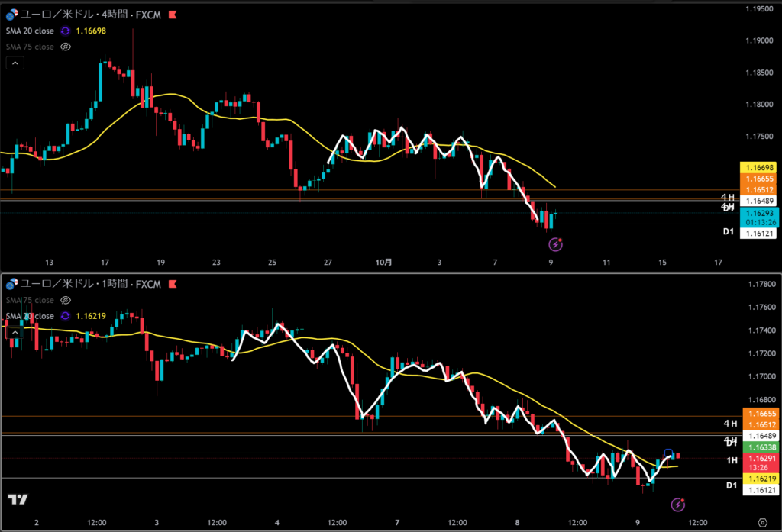Open the lightning event marker on the 4-hour chart

click(556, 245)
